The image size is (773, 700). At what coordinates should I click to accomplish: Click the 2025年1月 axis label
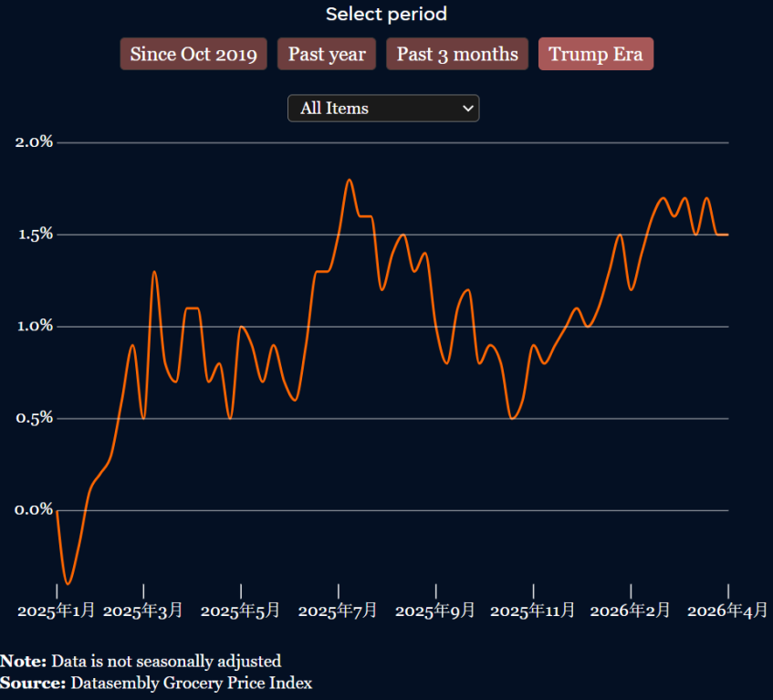57,611
